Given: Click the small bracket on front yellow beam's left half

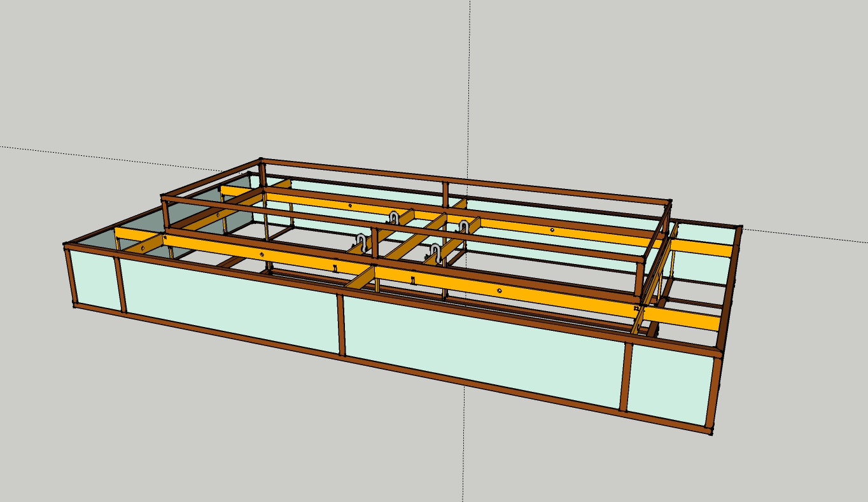Looking at the screenshot, I should click(335, 268).
